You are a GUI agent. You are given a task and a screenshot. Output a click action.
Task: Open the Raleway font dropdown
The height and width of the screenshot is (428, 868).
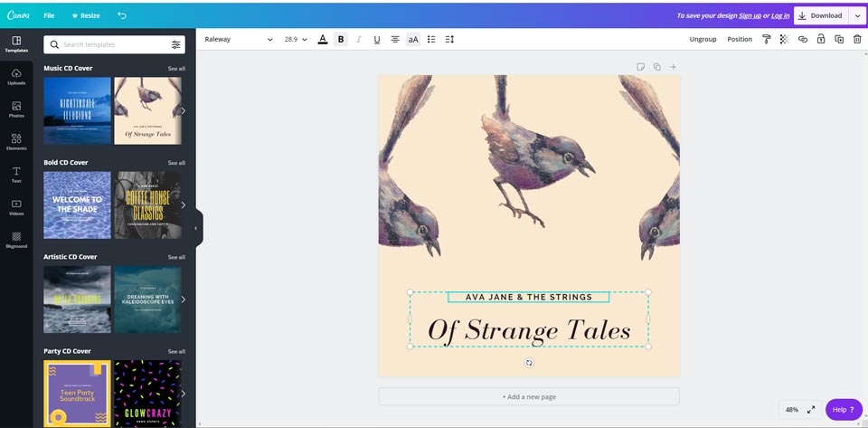239,39
